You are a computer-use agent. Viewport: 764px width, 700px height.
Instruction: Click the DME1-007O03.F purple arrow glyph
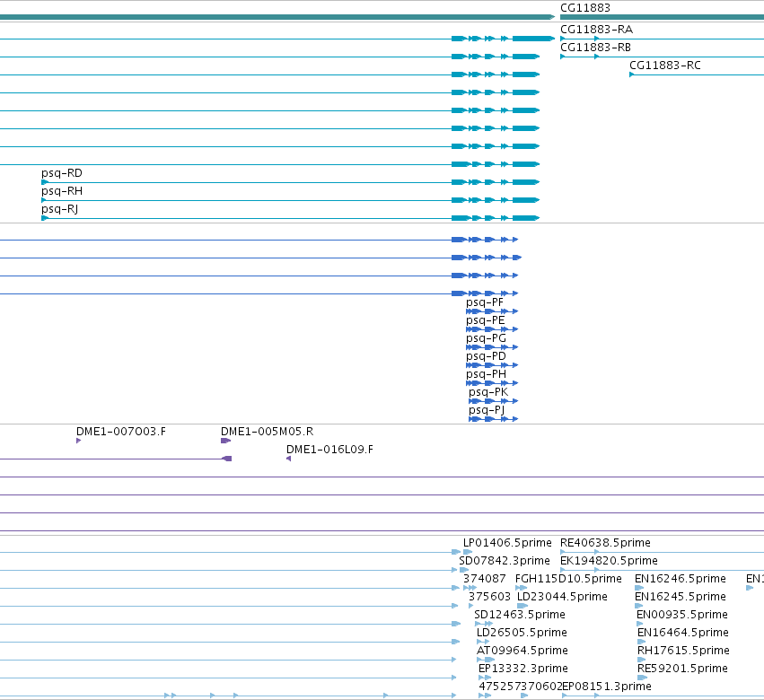click(78, 441)
